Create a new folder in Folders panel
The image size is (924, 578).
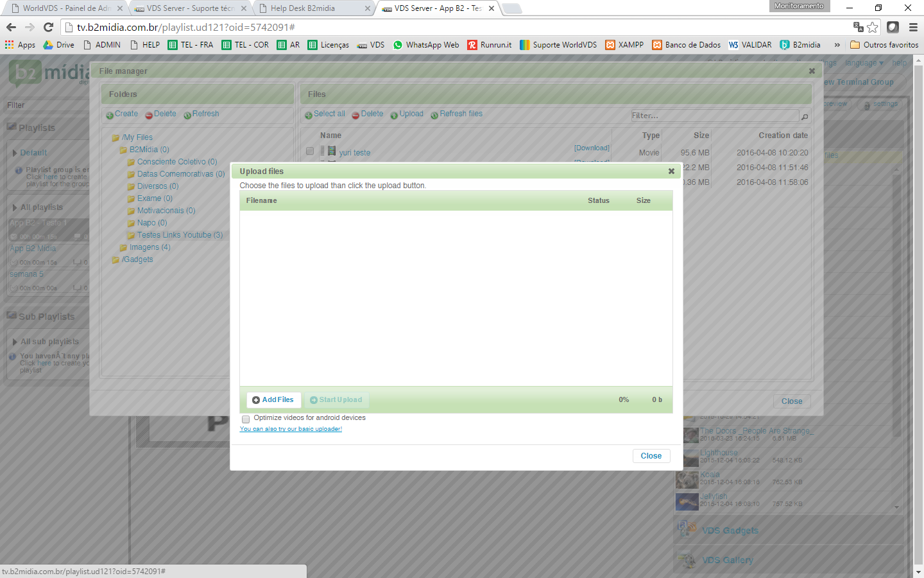coord(122,114)
